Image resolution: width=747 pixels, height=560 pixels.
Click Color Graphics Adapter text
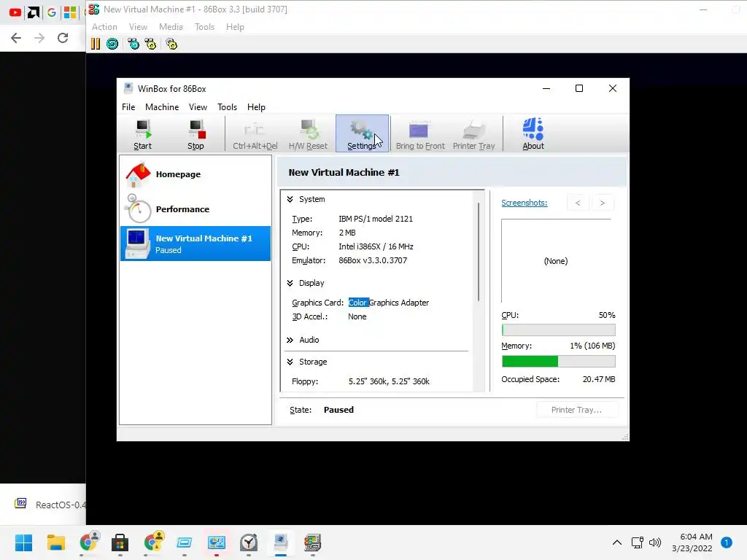[389, 303]
